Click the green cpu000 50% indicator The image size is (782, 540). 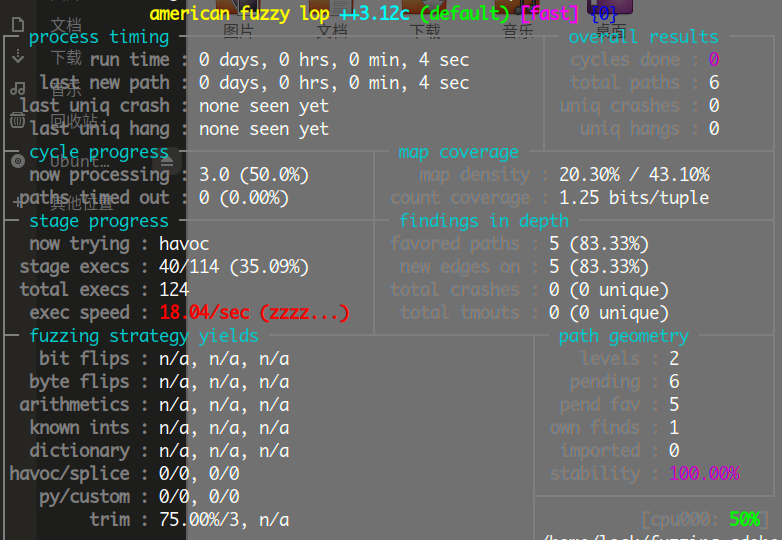click(744, 520)
